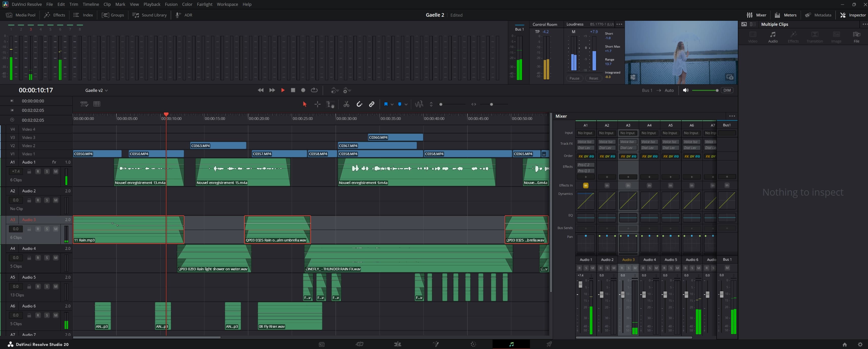Solo the Audio 3 track

point(47,229)
